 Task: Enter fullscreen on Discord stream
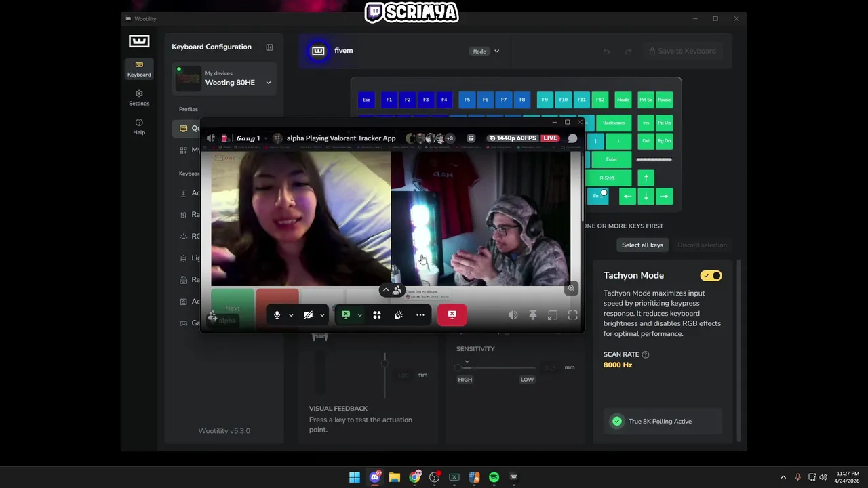(x=573, y=315)
